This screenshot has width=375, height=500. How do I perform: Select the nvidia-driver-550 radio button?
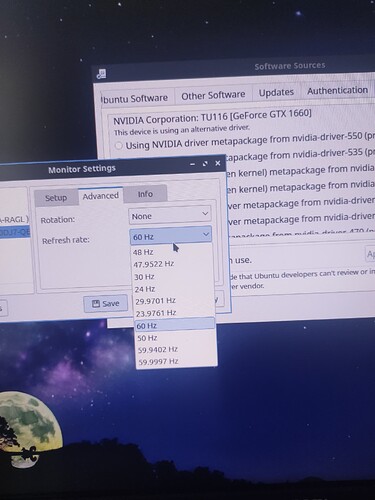(x=118, y=146)
